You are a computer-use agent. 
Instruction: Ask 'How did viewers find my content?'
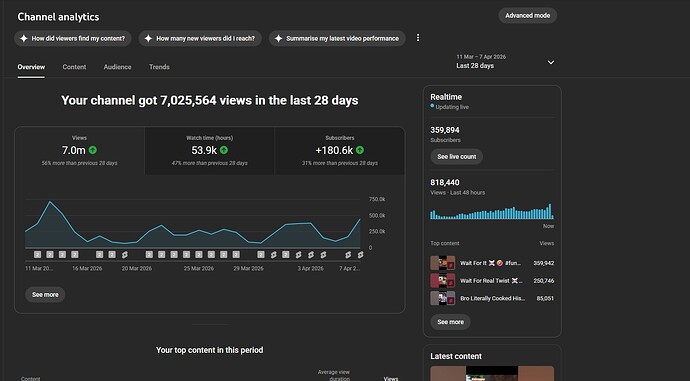(73, 38)
